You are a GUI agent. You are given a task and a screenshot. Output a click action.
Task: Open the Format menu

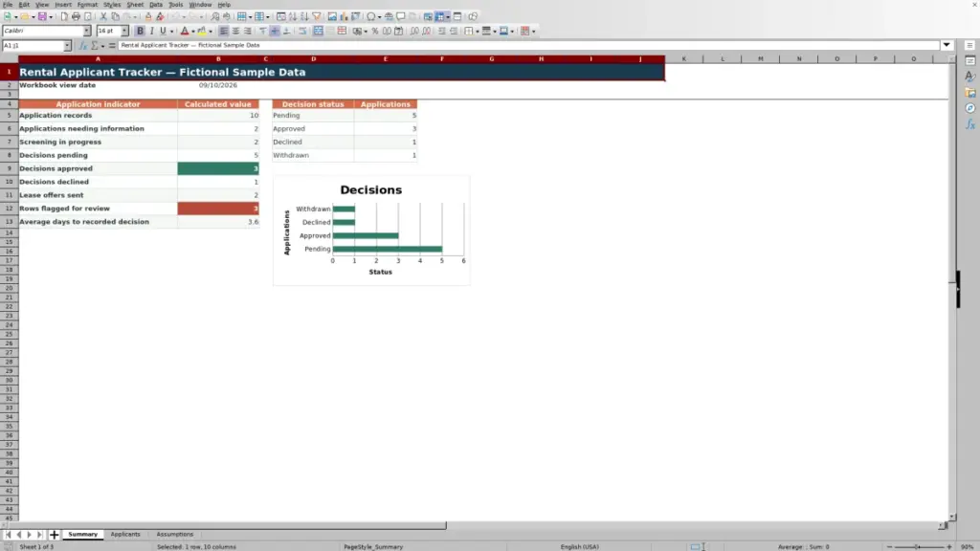click(x=87, y=5)
